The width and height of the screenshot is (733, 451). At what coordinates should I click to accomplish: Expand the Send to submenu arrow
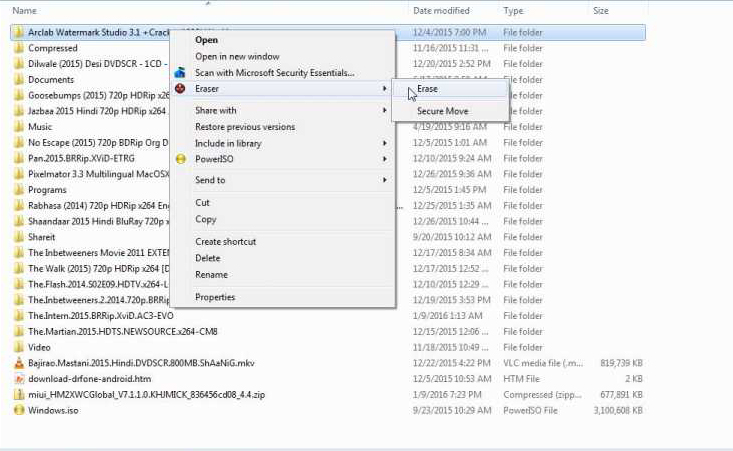(384, 180)
